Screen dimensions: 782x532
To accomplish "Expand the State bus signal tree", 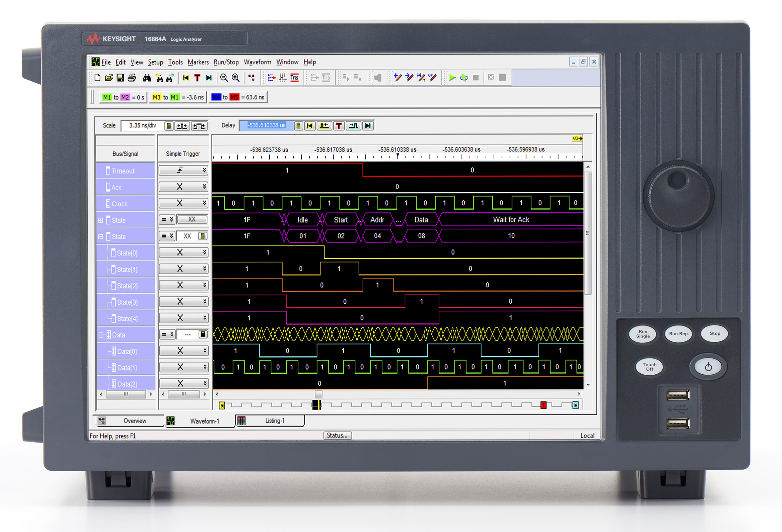I will (100, 220).
